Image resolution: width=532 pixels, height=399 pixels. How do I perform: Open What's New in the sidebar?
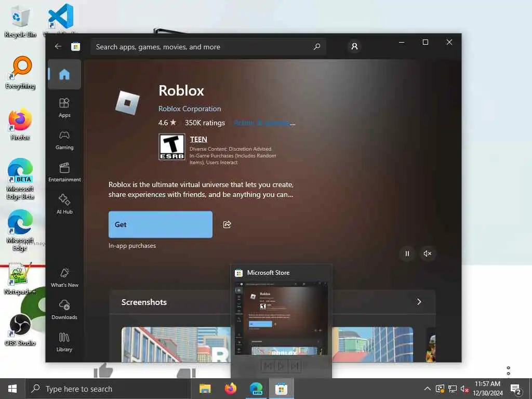[x=64, y=278]
